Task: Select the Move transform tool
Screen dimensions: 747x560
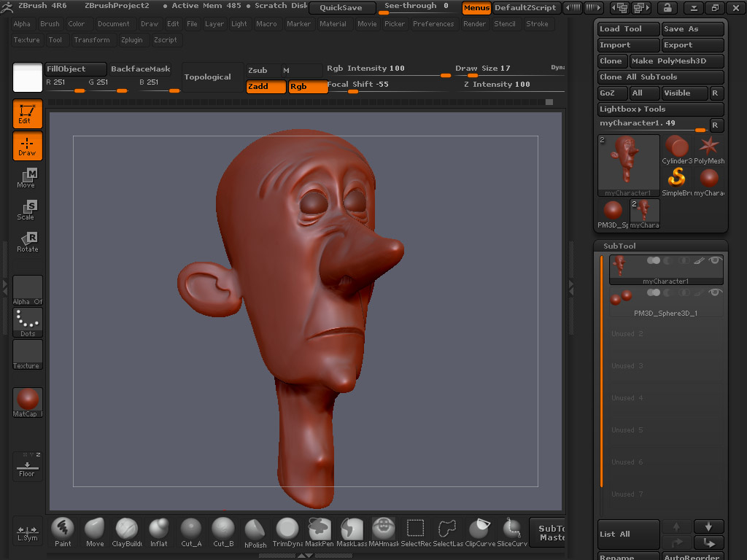Action: click(27, 178)
